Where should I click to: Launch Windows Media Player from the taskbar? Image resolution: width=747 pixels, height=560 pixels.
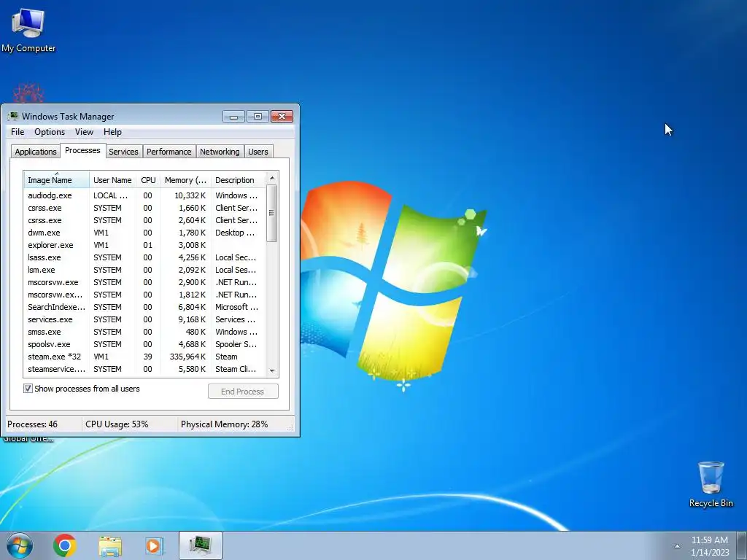pos(155,545)
